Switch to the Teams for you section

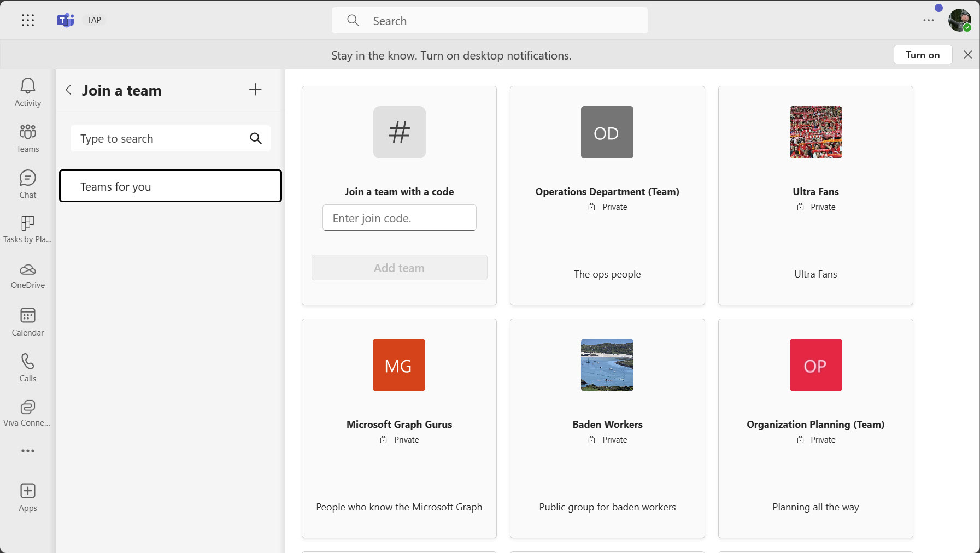pos(170,186)
